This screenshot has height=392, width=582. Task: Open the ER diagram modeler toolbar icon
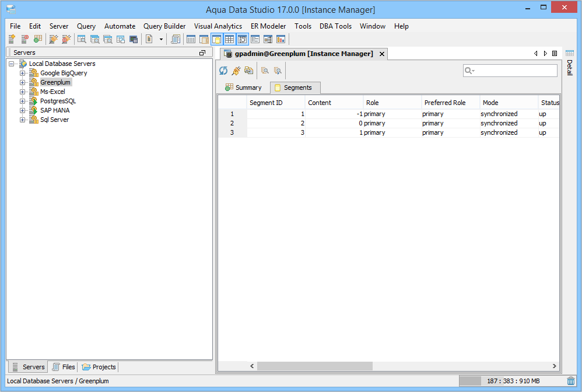(268, 39)
